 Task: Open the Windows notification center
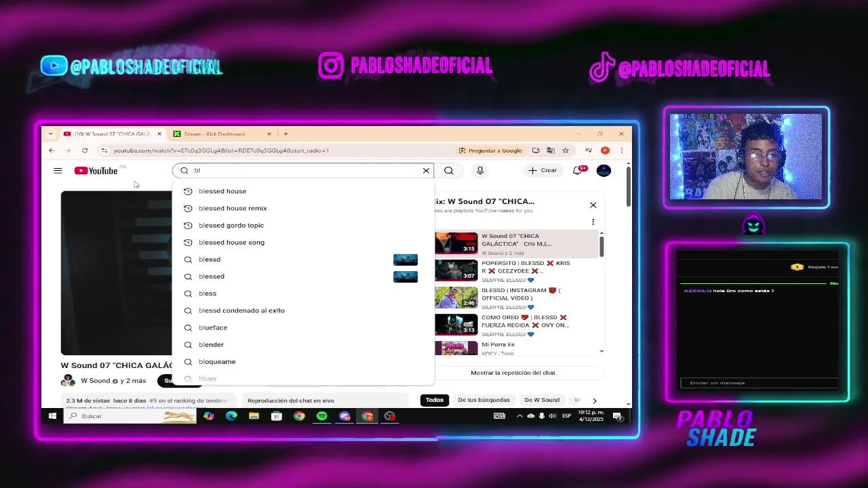(618, 416)
